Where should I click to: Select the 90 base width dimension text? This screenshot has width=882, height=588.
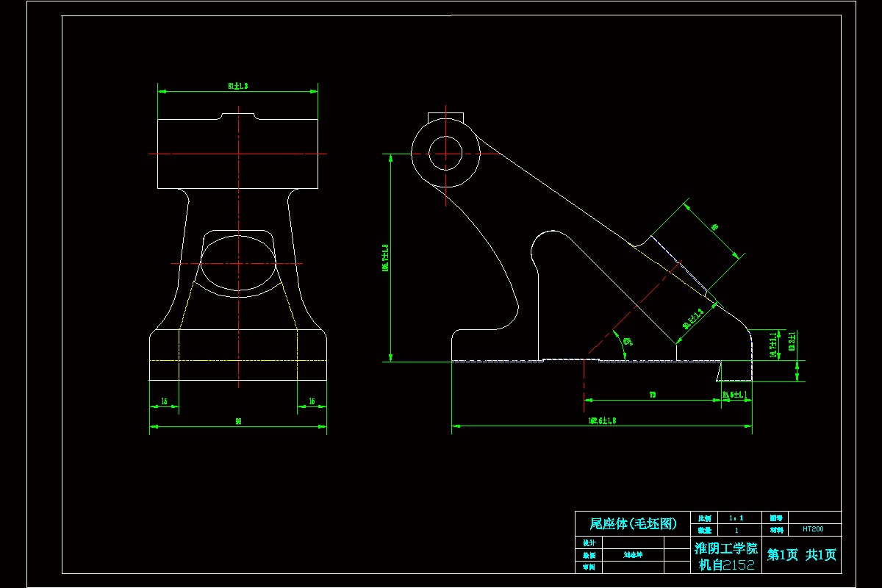pos(238,422)
